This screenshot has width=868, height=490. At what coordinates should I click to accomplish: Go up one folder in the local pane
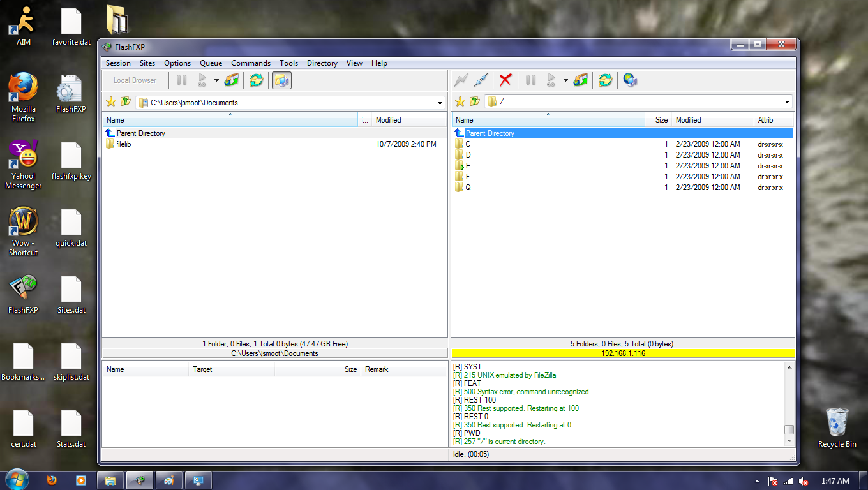click(x=125, y=102)
